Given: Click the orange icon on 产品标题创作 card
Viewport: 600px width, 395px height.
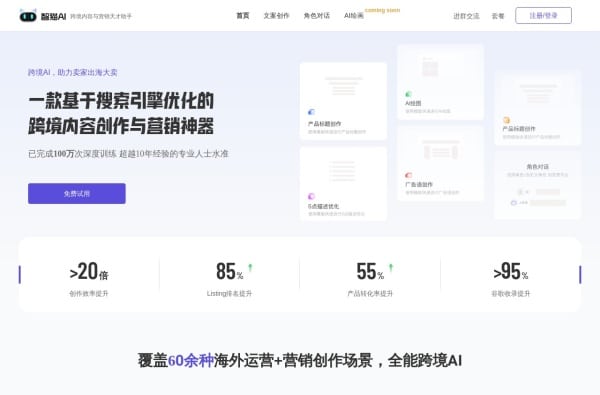Looking at the screenshot, I should (506, 120).
